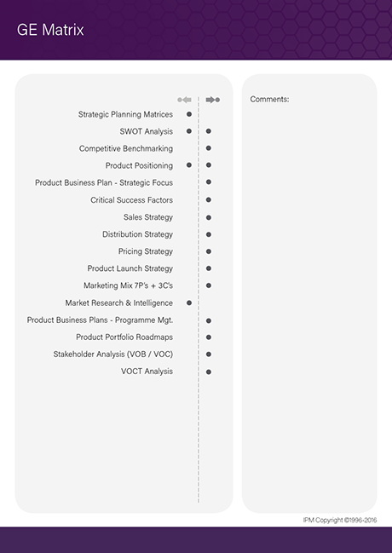This screenshot has width=392, height=553.
Task: Select right dot beside Competitive Benchmarking
Action: 209,148
